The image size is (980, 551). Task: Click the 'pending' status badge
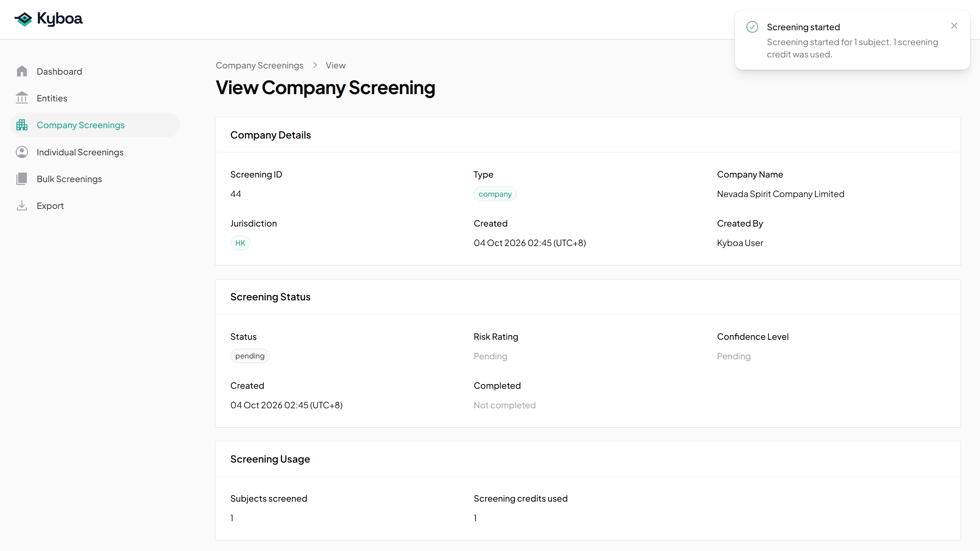(250, 356)
